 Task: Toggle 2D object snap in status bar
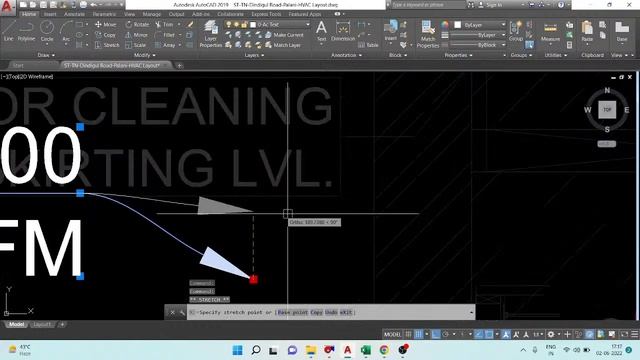pos(489,334)
